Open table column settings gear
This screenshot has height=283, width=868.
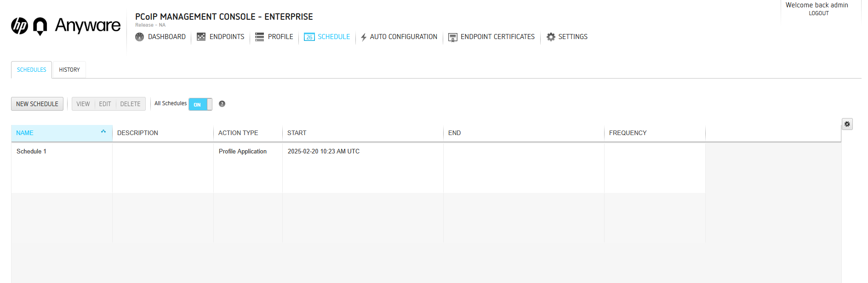click(x=847, y=124)
